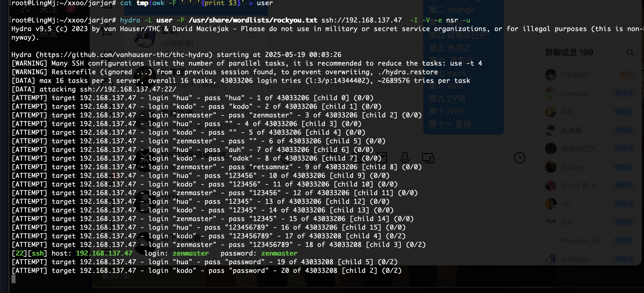Click 第十一 里湖 in blue ranking panel
This screenshot has width=644, height=293.
click(x=450, y=124)
